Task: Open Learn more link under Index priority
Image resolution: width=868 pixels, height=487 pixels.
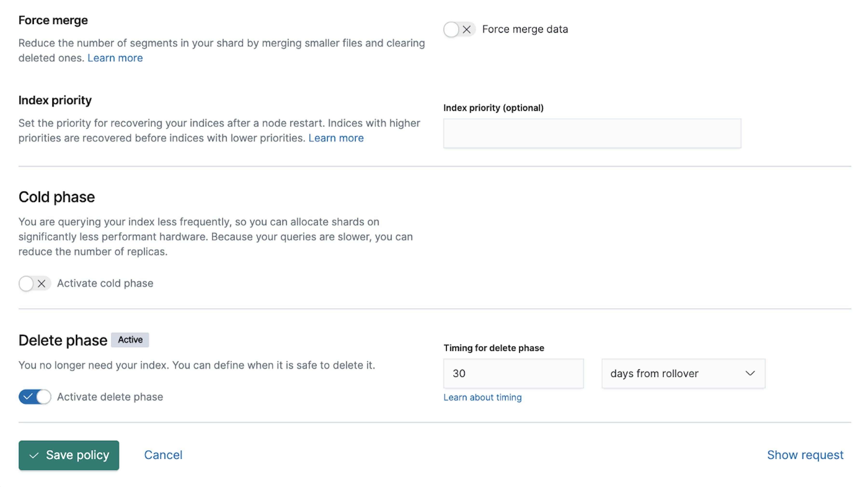Action: pos(336,138)
